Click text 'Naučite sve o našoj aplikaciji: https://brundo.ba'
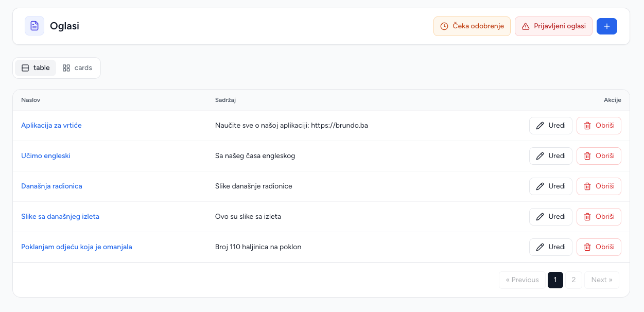 coord(291,126)
